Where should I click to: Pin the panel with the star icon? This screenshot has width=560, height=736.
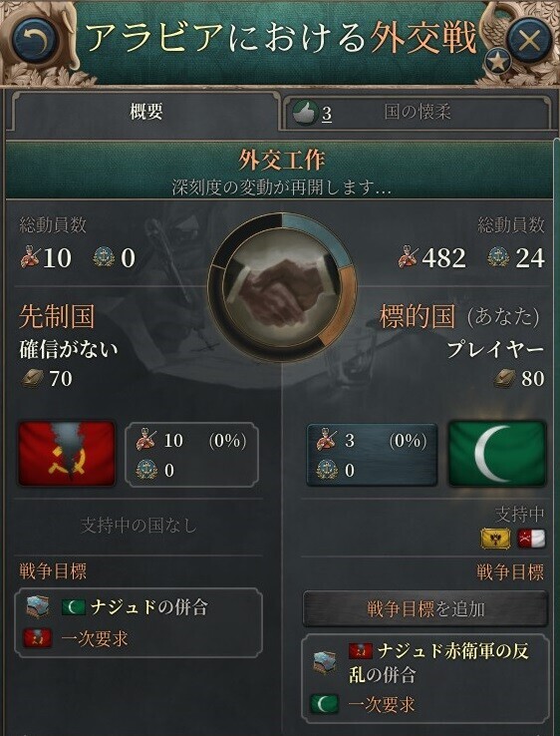497,61
